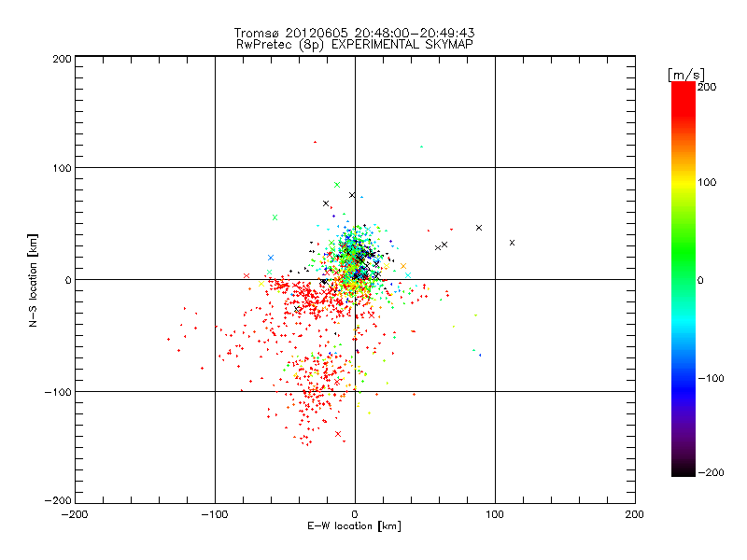Click the velocity color scale bar
Image resolution: width=747 pixels, height=560 pixels.
[x=684, y=279]
